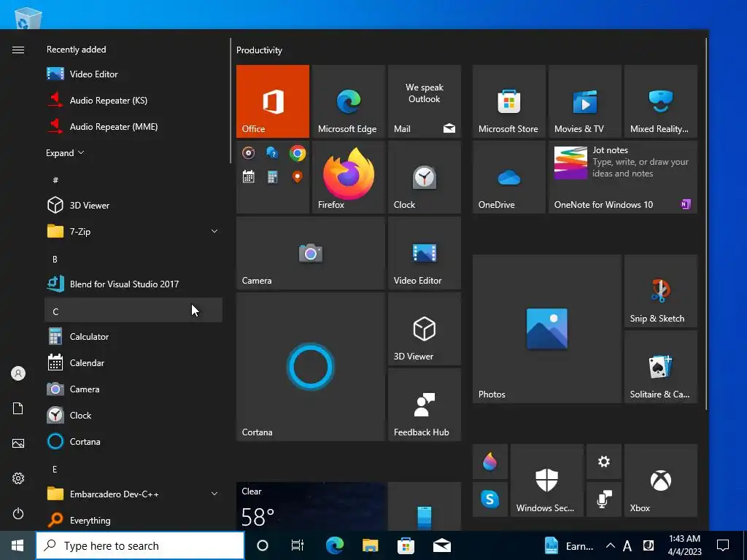The width and height of the screenshot is (747, 560).
Task: Click the Power button
Action: coord(18,513)
